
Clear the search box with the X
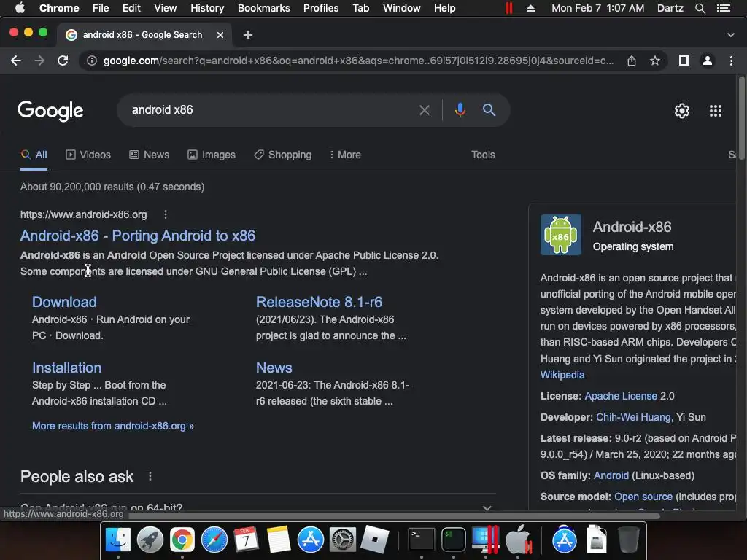(424, 111)
